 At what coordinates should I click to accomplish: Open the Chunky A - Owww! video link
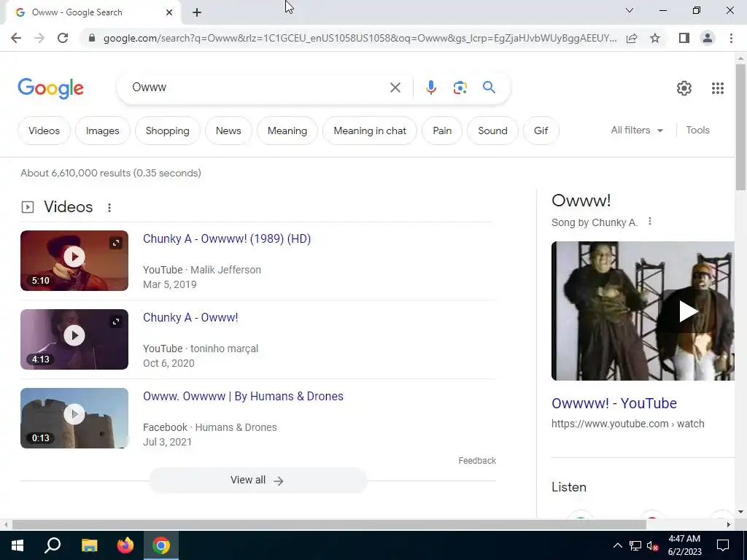coord(190,318)
